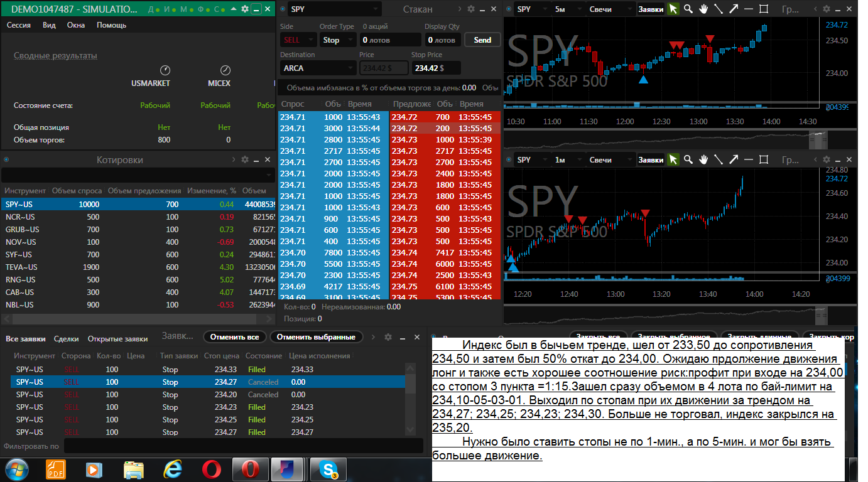This screenshot has height=482, width=868.
Task: Select the magnifier zoom tool in 5м chart
Action: click(688, 9)
